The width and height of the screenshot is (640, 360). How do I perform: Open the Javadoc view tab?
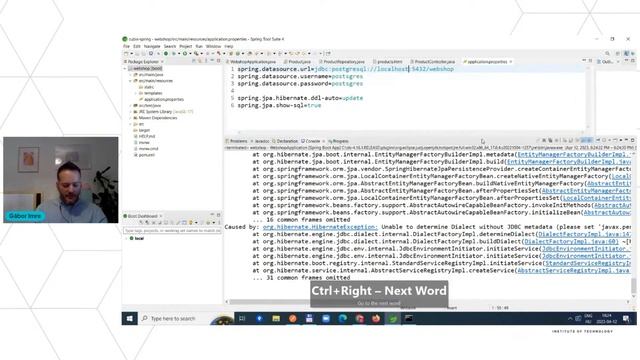[x=260, y=141]
